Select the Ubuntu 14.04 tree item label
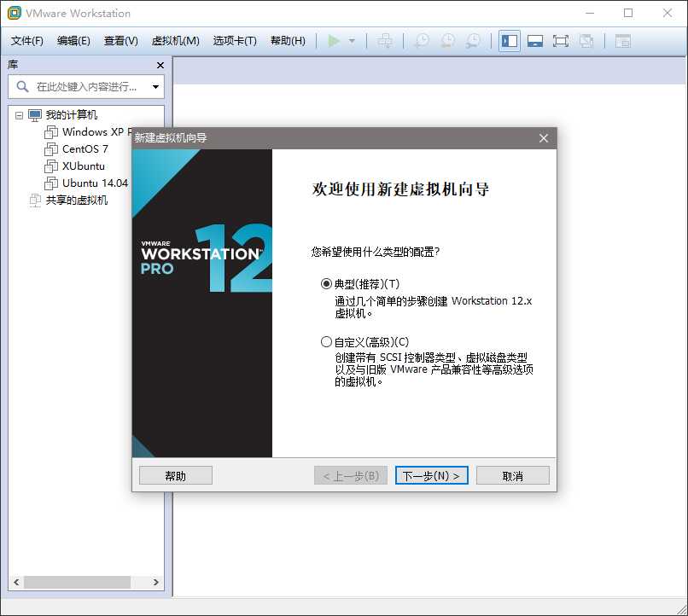The image size is (688, 616). (95, 183)
